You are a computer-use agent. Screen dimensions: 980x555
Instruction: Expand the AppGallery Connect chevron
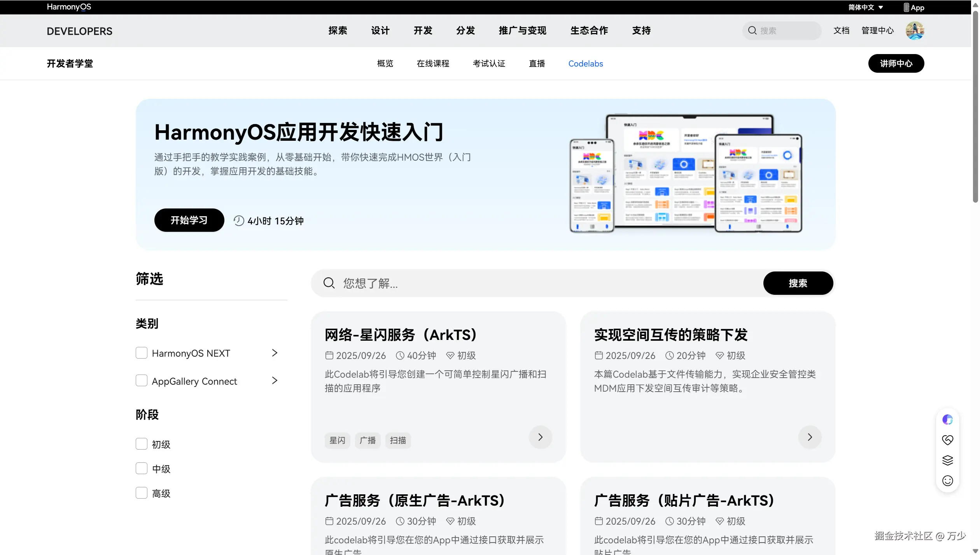[x=275, y=380]
